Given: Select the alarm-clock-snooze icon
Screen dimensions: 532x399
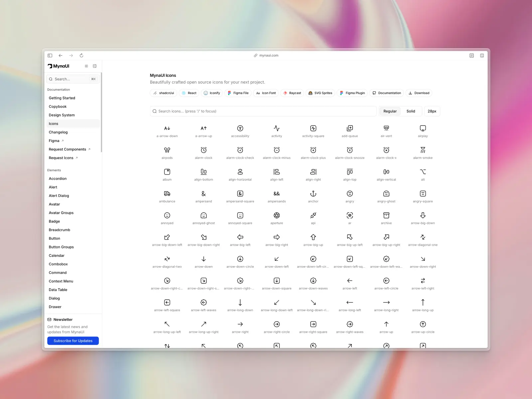Looking at the screenshot, I should pyautogui.click(x=350, y=150).
